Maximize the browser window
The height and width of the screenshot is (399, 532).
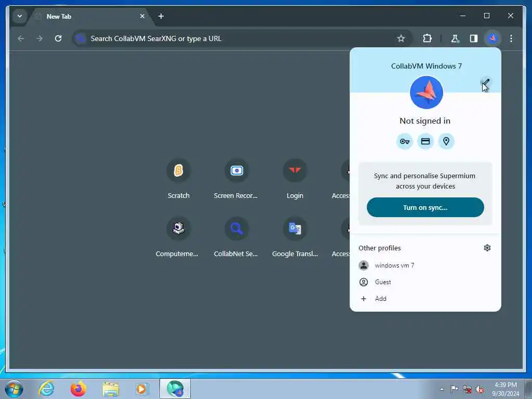coord(486,16)
